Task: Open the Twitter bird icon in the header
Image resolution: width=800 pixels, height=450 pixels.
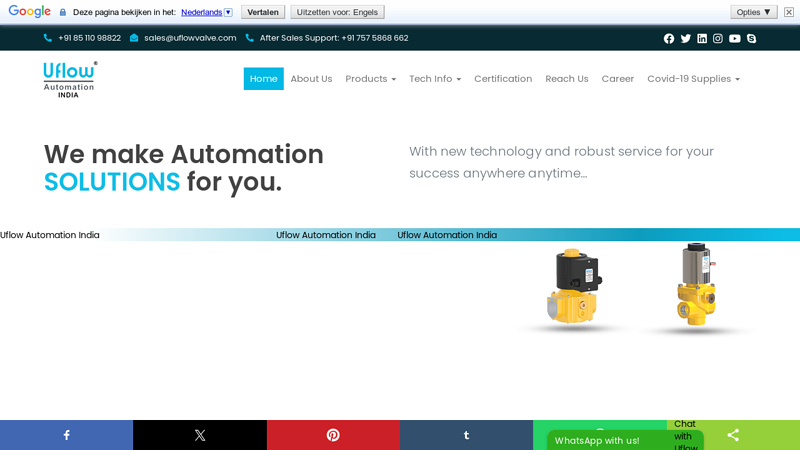Action: pos(685,38)
